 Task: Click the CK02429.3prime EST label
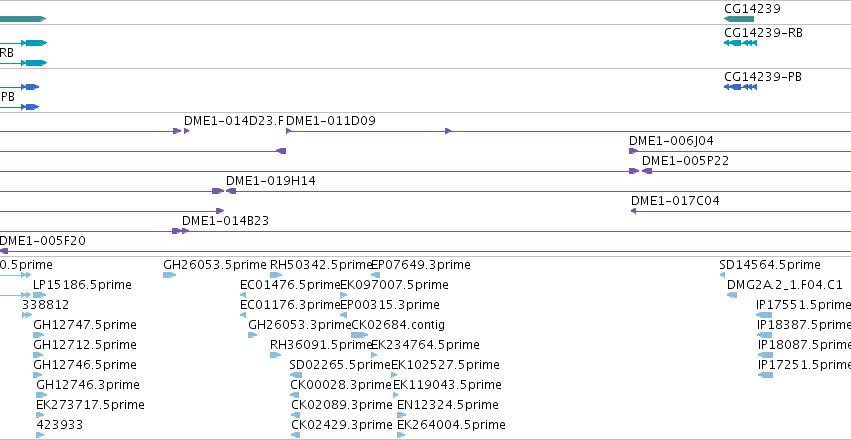click(342, 425)
